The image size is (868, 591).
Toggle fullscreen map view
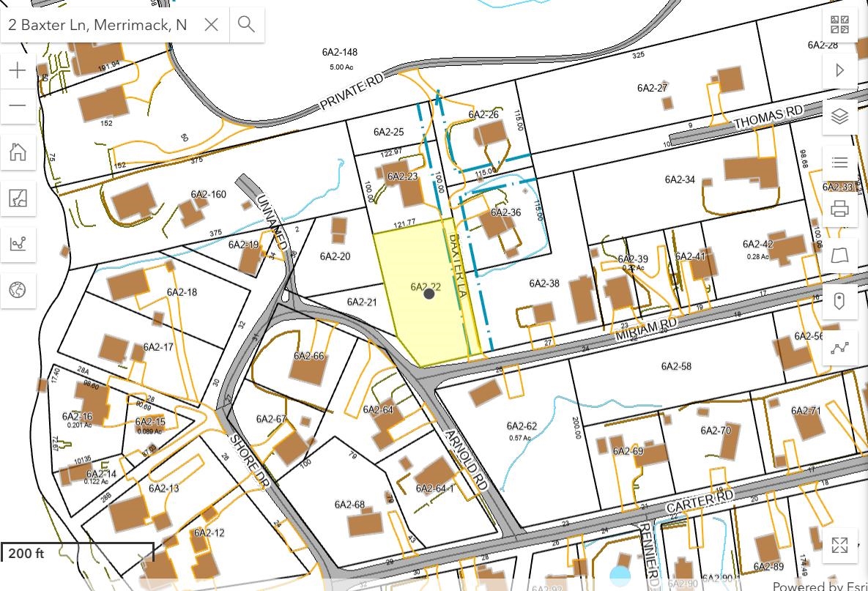tap(839, 545)
